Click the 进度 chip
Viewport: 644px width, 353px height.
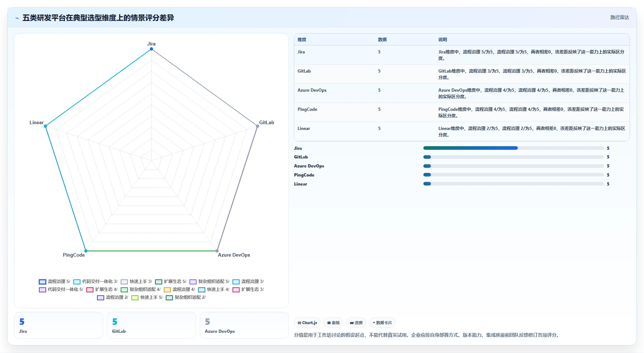pos(356,323)
